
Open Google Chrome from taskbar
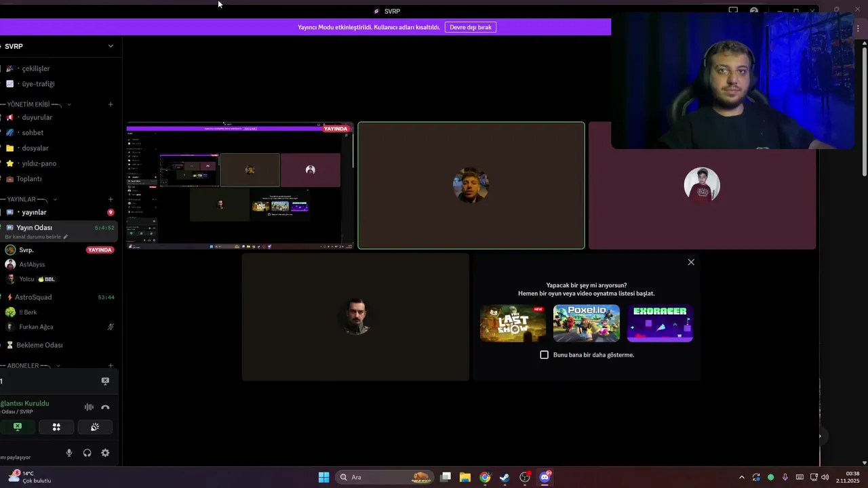(x=485, y=477)
